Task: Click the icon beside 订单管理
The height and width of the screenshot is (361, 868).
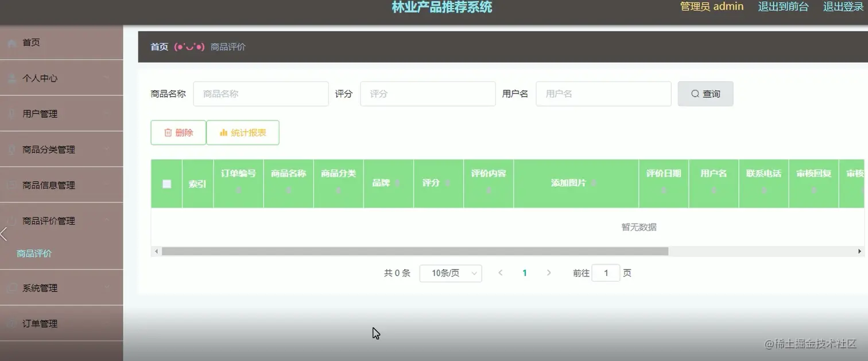Action: coord(11,324)
